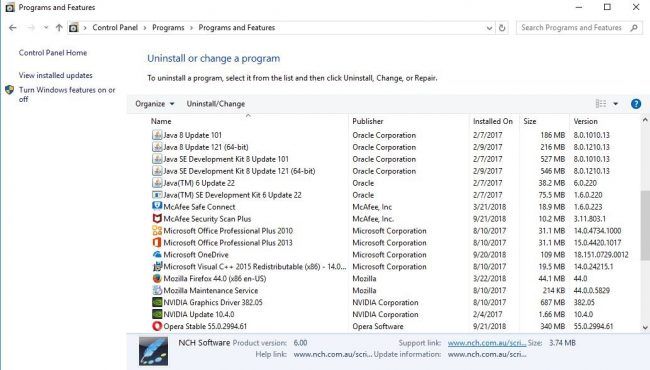Image resolution: width=650 pixels, height=370 pixels.
Task: Select Mozilla Firefox 44.0 (x86 en-US) entry
Action: coord(215,279)
